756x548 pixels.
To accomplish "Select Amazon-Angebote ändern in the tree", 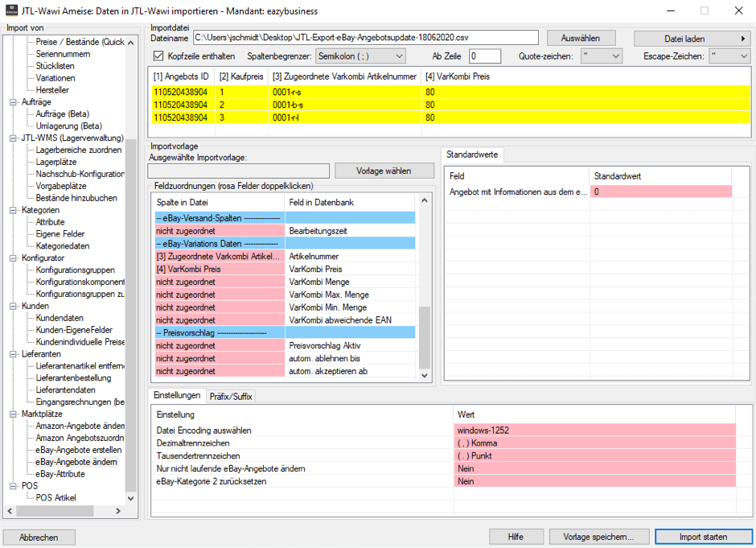I will pos(80,426).
